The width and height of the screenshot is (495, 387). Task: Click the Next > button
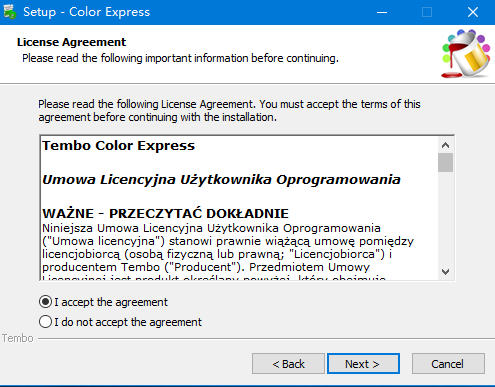click(363, 364)
